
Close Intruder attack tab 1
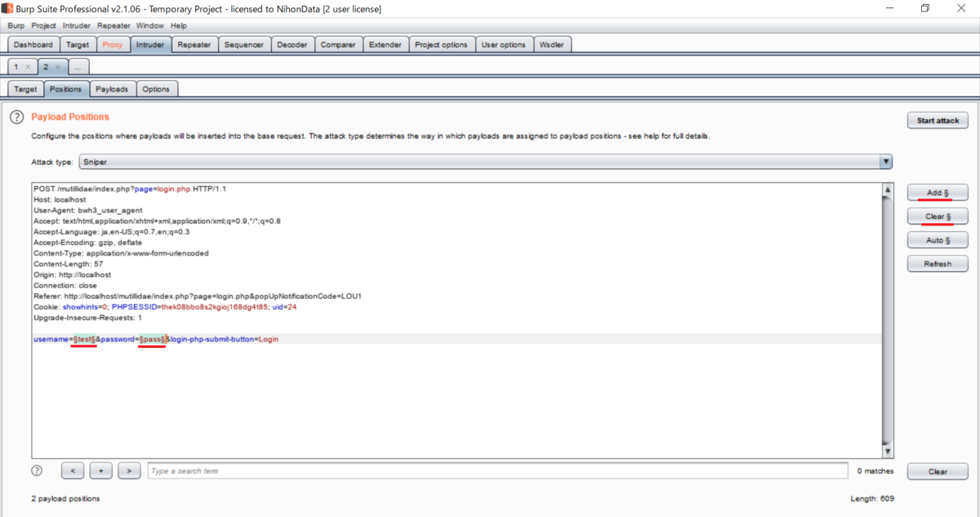(27, 67)
